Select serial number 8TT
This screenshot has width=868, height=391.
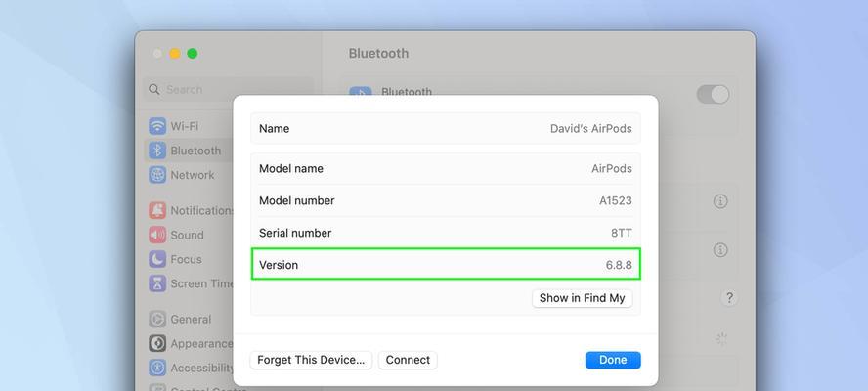[621, 233]
